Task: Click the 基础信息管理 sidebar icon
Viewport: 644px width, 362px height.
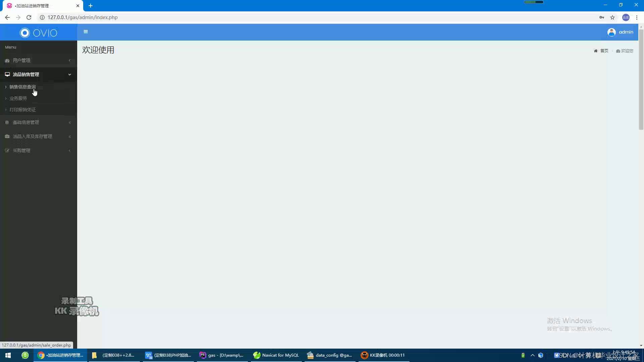Action: coord(7,123)
